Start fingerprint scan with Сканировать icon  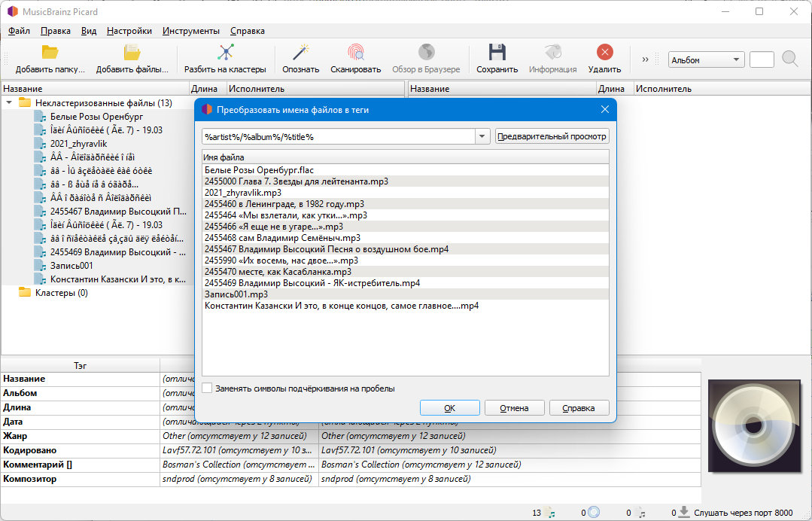(x=355, y=52)
